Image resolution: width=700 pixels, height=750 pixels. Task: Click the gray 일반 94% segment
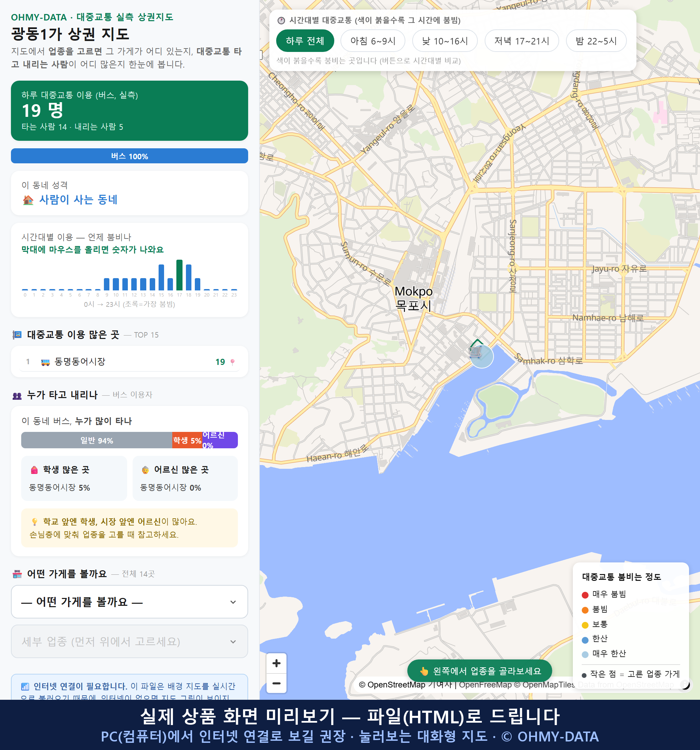(x=97, y=440)
